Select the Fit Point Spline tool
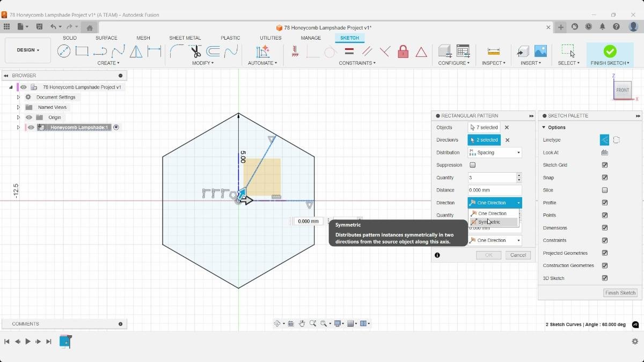 (118, 51)
